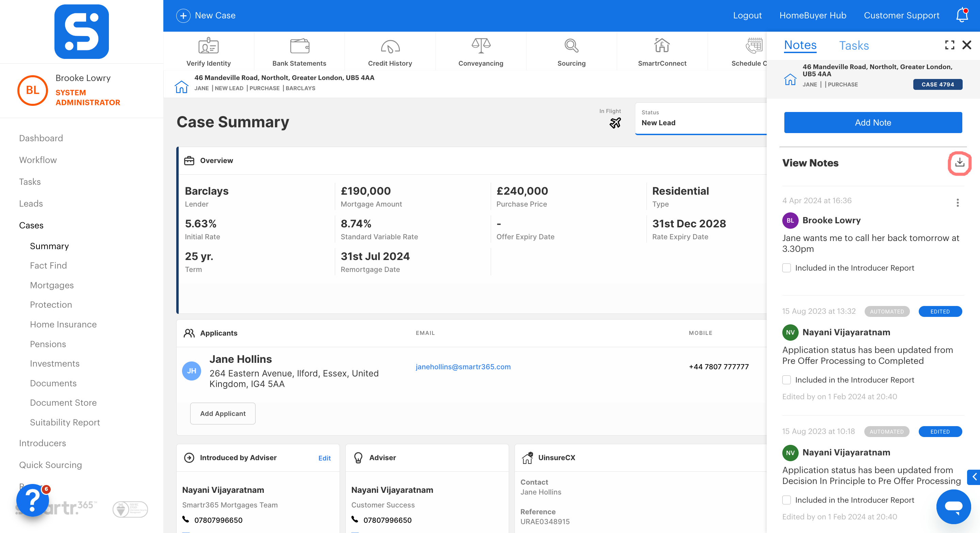Open the Schedule Call calendar icon
Viewport: 980px width, 533px height.
(x=754, y=46)
